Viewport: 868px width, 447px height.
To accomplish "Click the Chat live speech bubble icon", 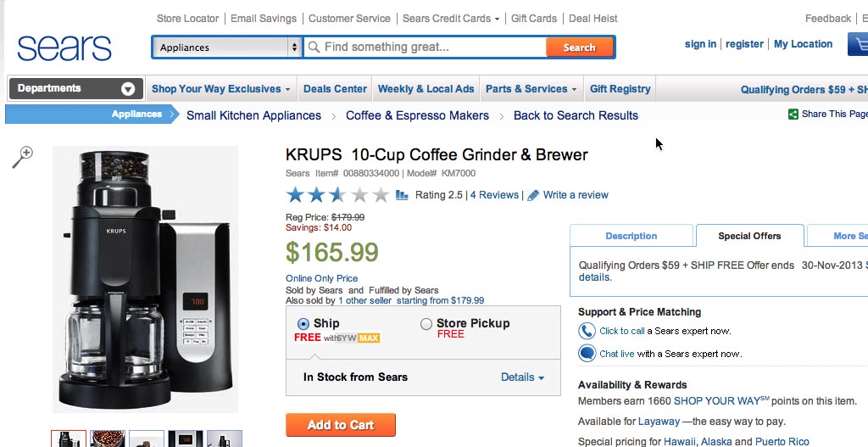I will [x=587, y=354].
